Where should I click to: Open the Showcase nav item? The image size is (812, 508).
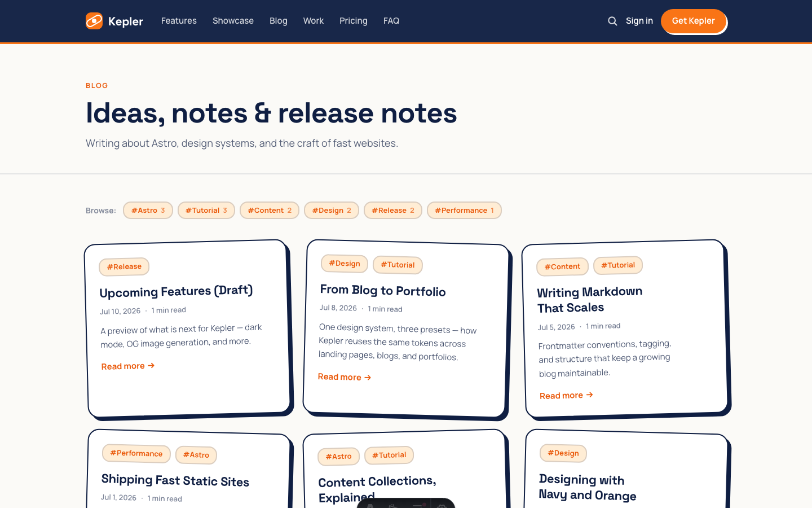[x=233, y=21]
